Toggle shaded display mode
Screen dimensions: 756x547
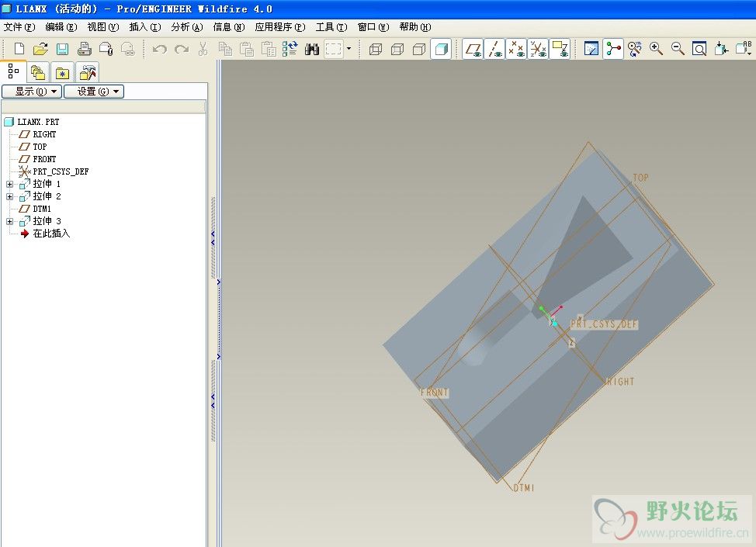point(441,49)
